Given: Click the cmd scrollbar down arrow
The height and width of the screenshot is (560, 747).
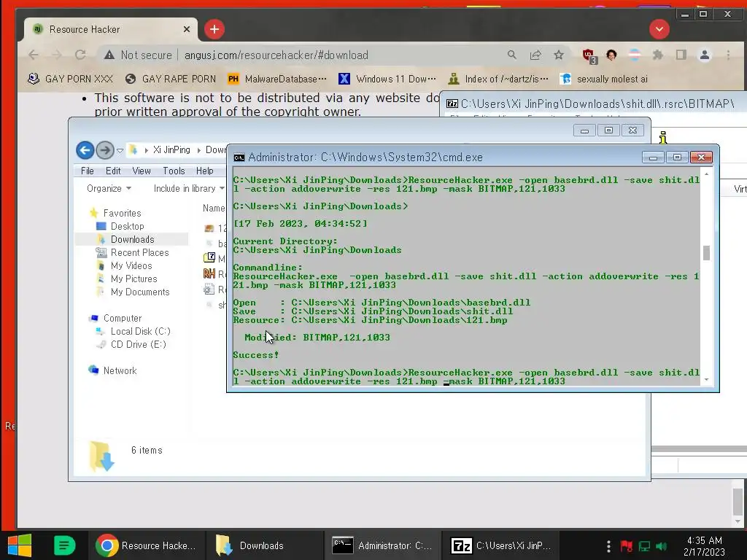Looking at the screenshot, I should (x=706, y=379).
